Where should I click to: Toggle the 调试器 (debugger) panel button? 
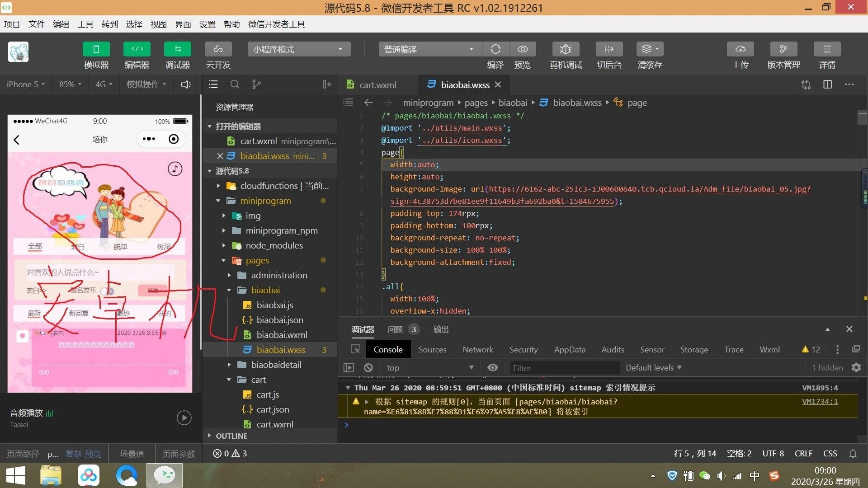pyautogui.click(x=177, y=49)
